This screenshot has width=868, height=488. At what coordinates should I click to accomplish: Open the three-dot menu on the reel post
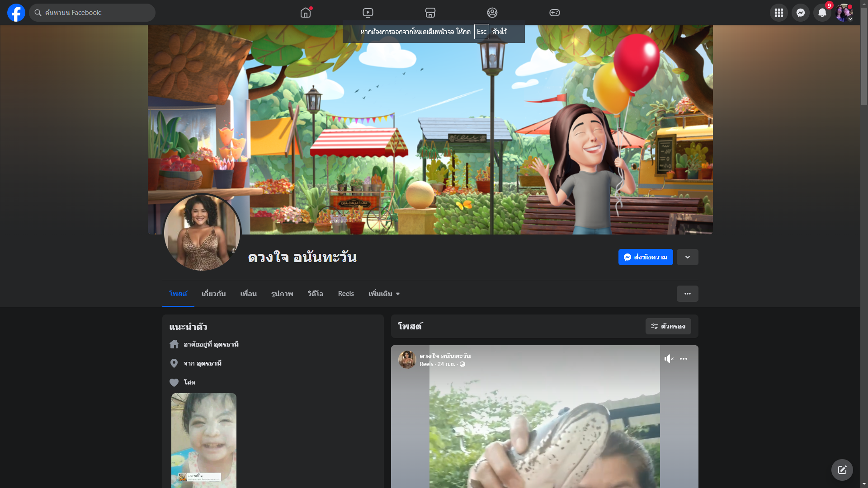tap(684, 359)
